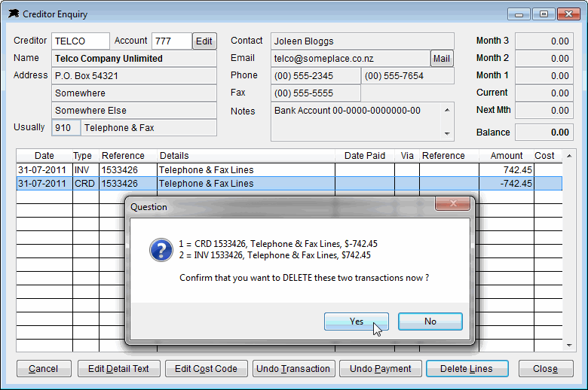588x390 pixels.
Task: Click the blue question mark icon
Action: point(161,250)
